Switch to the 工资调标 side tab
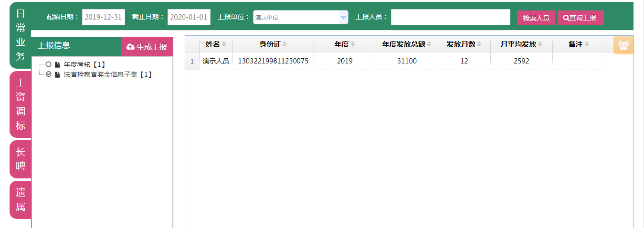The height and width of the screenshot is (228, 644). point(21,104)
